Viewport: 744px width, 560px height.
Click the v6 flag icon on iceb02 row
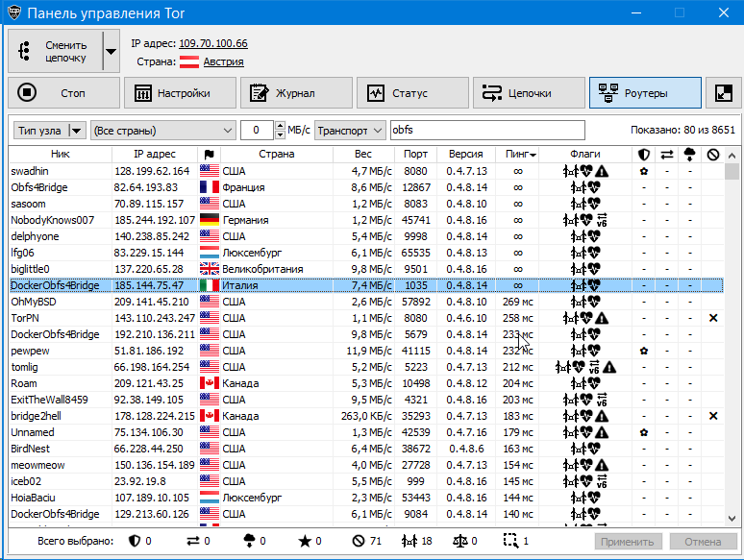602,481
